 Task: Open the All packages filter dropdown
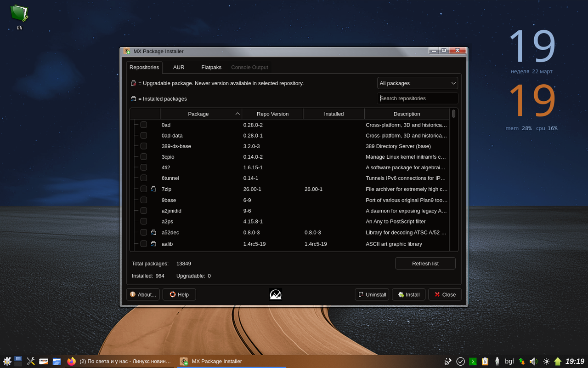point(418,83)
